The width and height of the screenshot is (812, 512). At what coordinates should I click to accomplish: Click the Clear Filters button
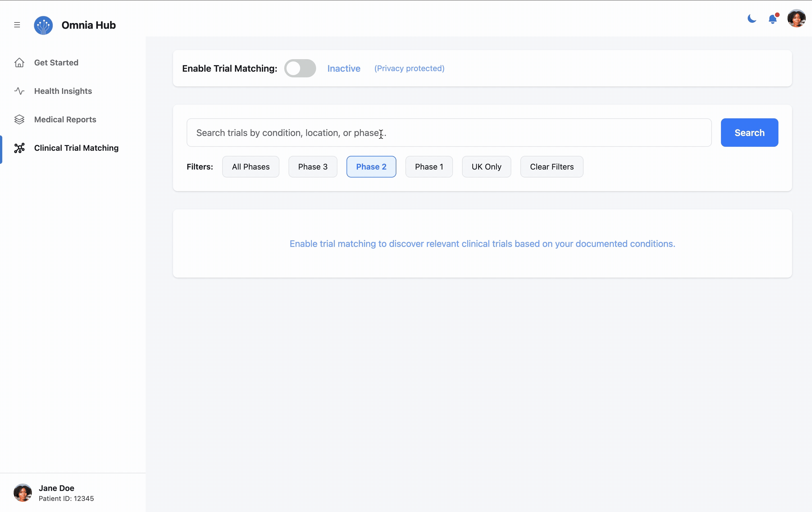coord(552,166)
